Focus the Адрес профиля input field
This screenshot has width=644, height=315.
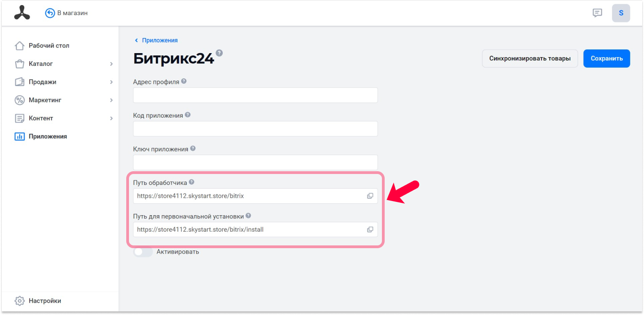pyautogui.click(x=255, y=95)
